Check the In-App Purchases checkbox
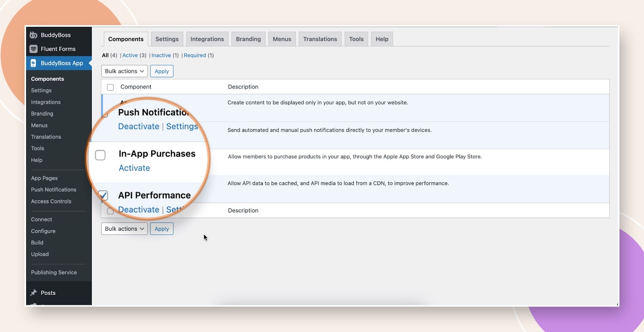Screen dimensions: 644x332 tap(100, 155)
